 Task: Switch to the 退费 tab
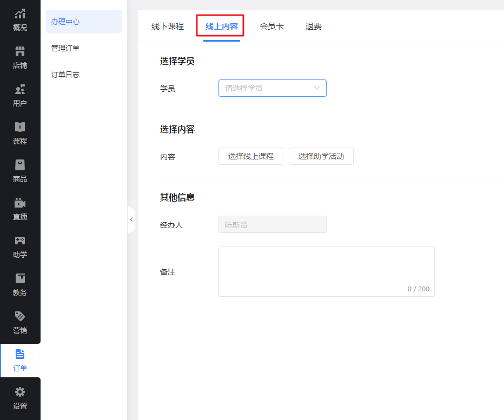tap(314, 26)
